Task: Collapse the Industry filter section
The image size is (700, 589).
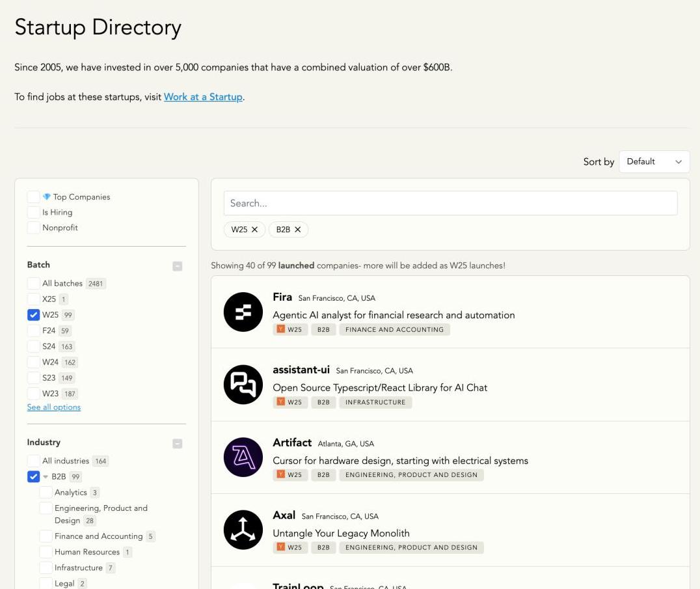Action: click(177, 443)
